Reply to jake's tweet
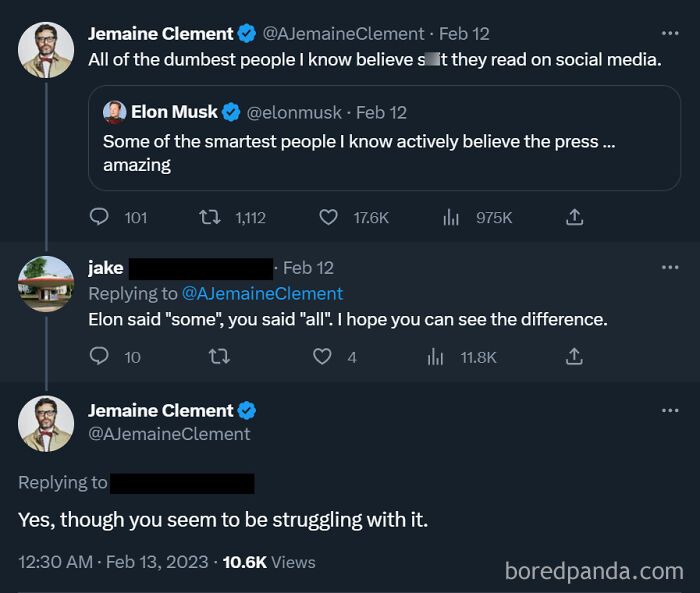The image size is (700, 593). point(100,356)
